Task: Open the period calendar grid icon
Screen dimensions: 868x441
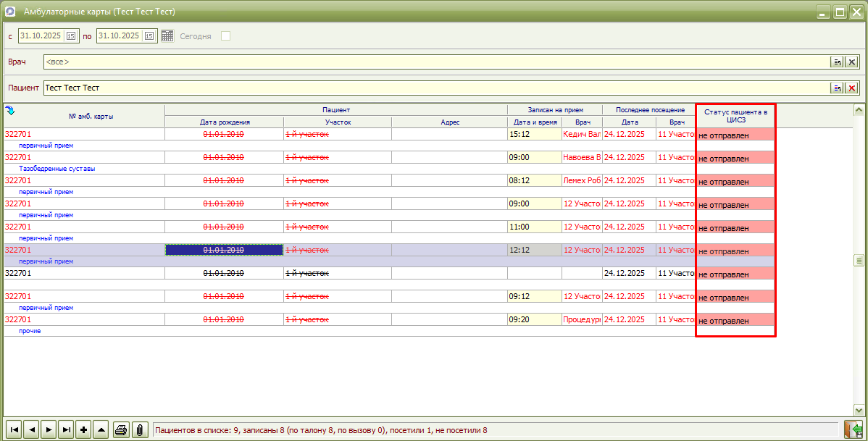Action: pyautogui.click(x=167, y=35)
